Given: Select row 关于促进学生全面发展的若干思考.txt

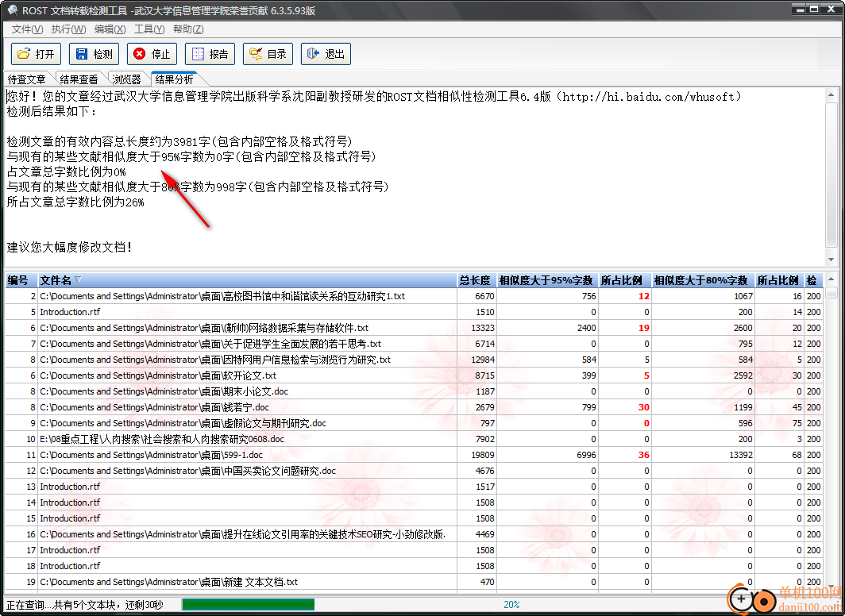Looking at the screenshot, I should pyautogui.click(x=413, y=344).
